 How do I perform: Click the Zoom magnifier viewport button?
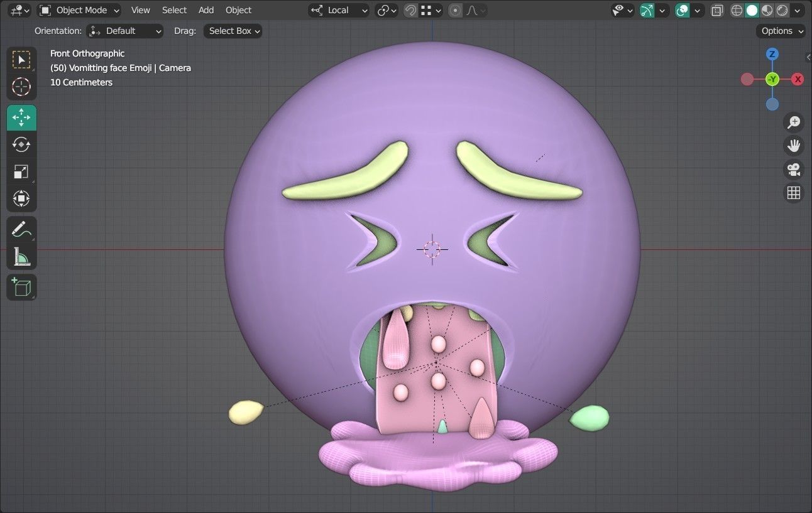point(794,122)
